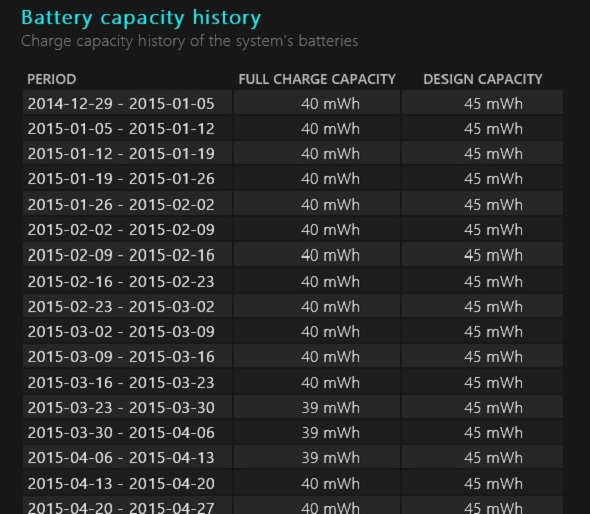This screenshot has width=590, height=514.
Task: Select the 2015-04-06 - 2015-04-13 period row
Action: (293, 458)
